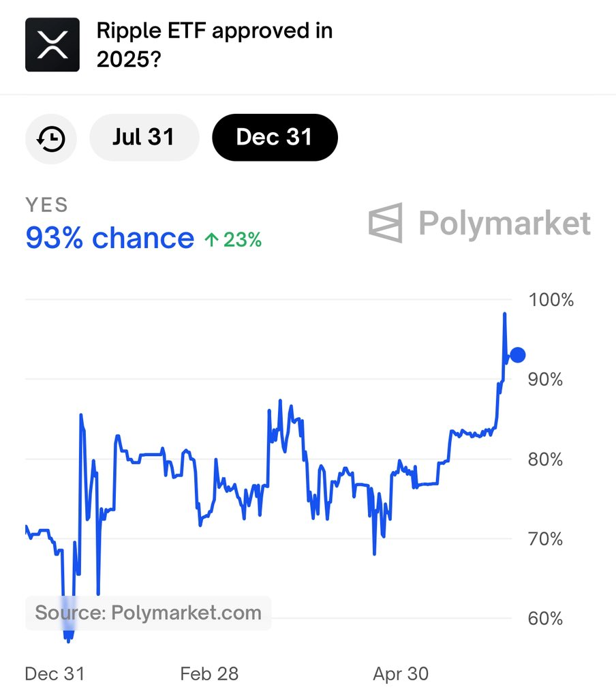Open the past markets history icon
Viewport: 616px width, 698px height.
coord(50,138)
